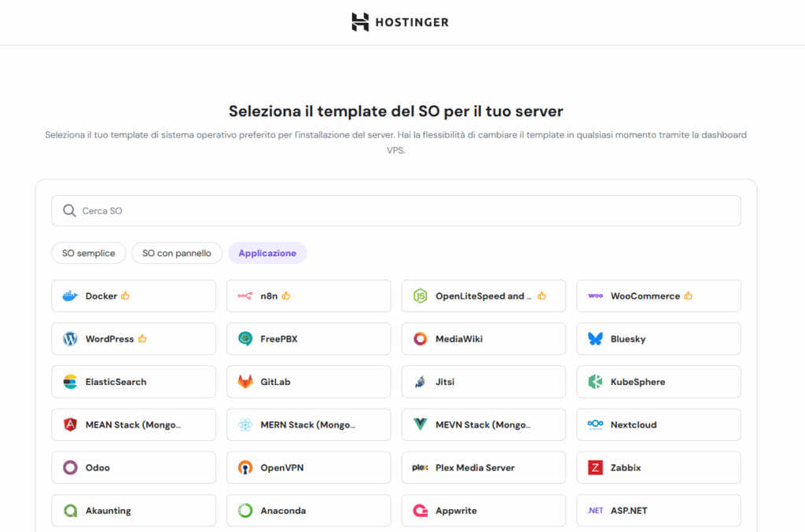Image resolution: width=805 pixels, height=532 pixels.
Task: Choose the FreePBX template label
Action: 279,339
